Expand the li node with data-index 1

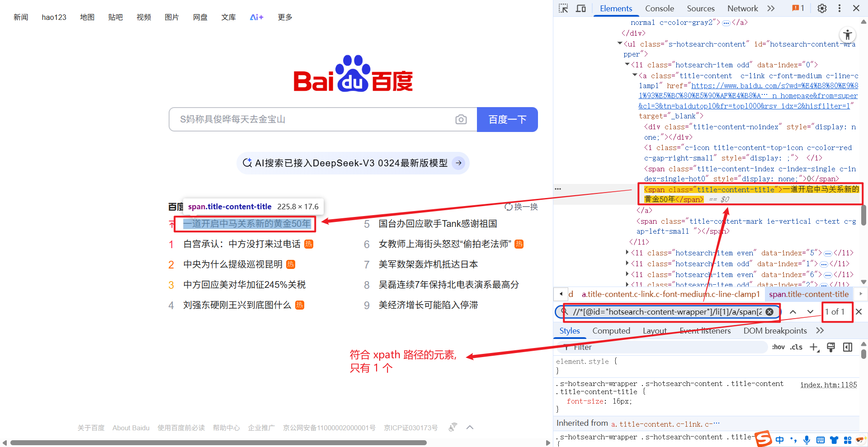[x=627, y=263]
